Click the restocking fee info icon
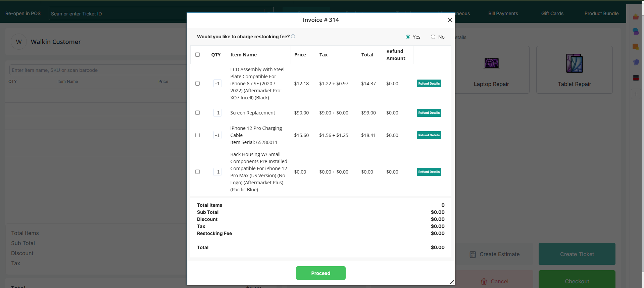644x288 pixels. tap(293, 36)
